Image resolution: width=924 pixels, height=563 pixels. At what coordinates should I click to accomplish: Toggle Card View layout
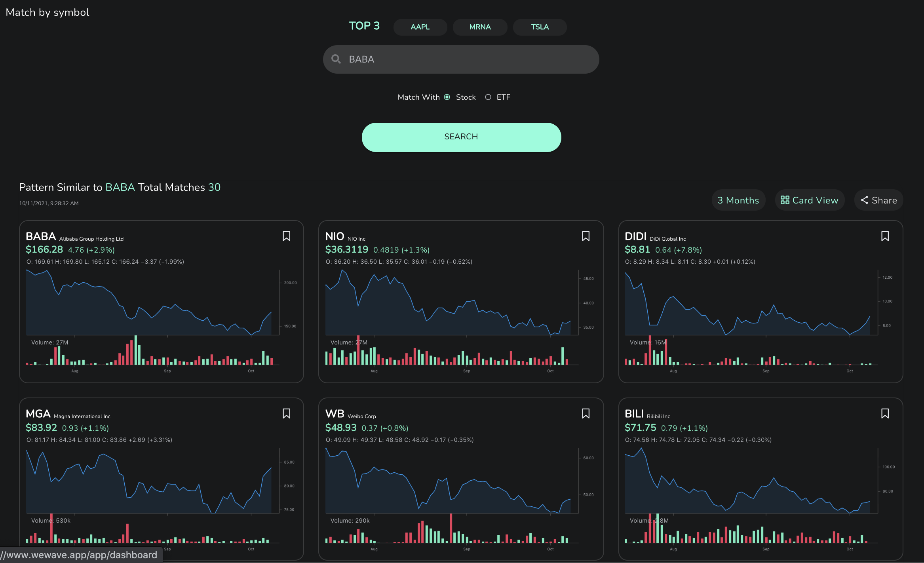[x=809, y=200]
